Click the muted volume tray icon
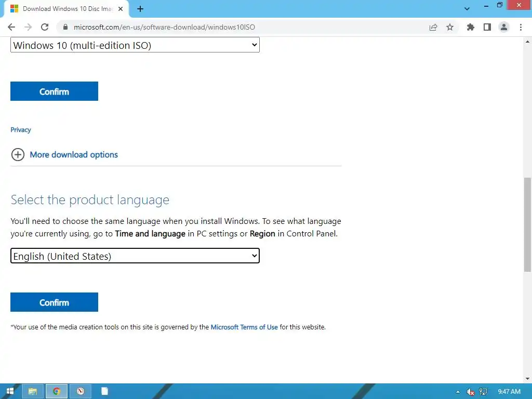Image resolution: width=532 pixels, height=399 pixels. coord(471,392)
